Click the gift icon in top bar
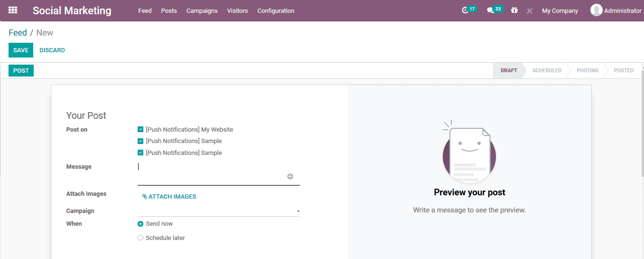644x259 pixels. (x=514, y=10)
